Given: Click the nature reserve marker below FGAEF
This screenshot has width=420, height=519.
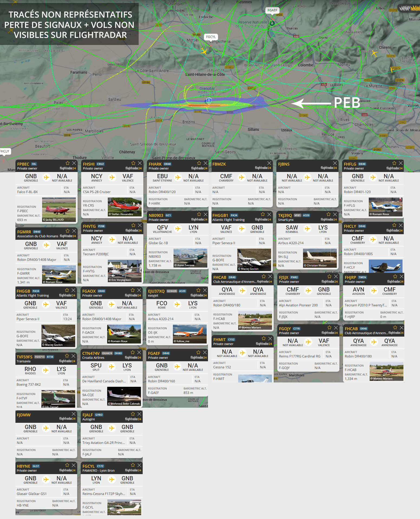Looking at the screenshot, I should coord(272,23).
